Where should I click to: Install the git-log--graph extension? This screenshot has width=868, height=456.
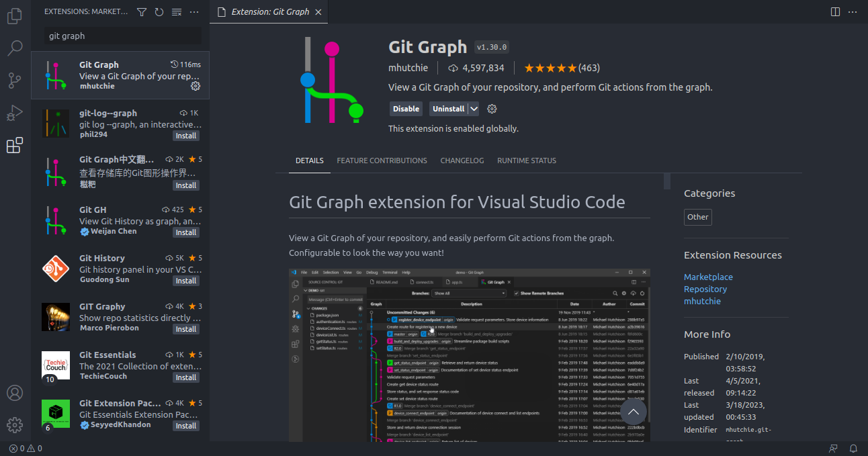point(186,136)
